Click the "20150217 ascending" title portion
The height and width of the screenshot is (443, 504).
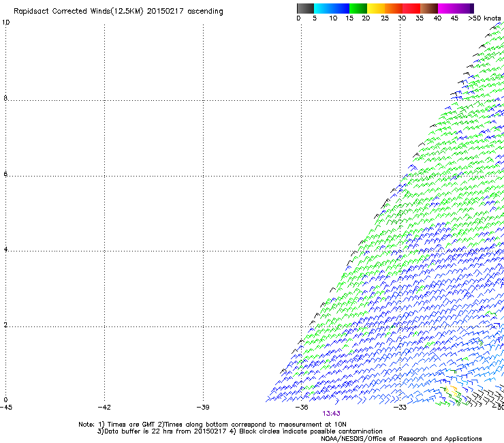pos(185,12)
